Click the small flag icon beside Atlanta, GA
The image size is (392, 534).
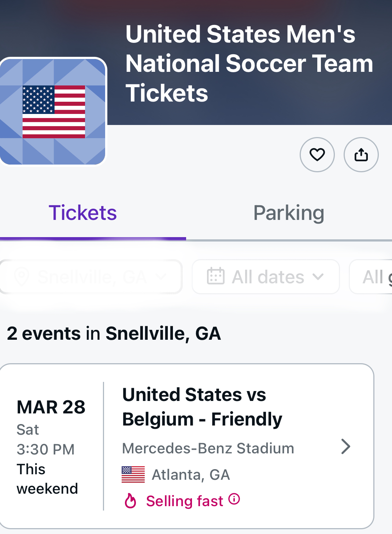(x=133, y=475)
